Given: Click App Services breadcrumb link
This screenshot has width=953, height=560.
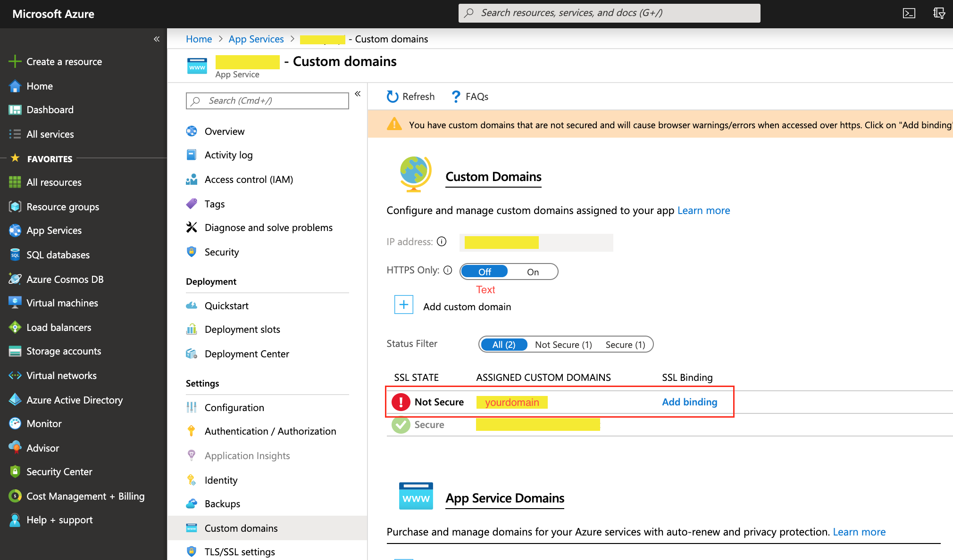Looking at the screenshot, I should click(256, 39).
